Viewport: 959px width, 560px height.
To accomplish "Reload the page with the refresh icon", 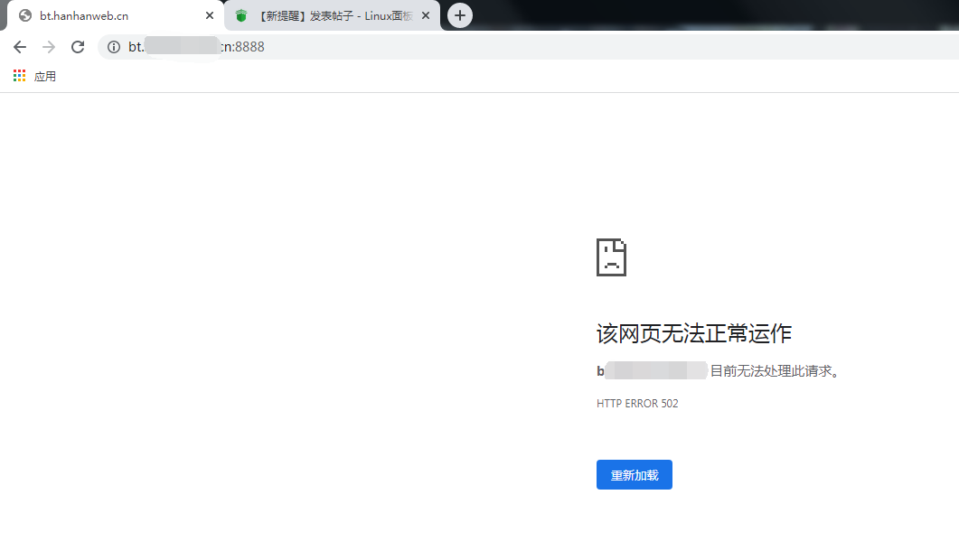I will click(x=78, y=47).
